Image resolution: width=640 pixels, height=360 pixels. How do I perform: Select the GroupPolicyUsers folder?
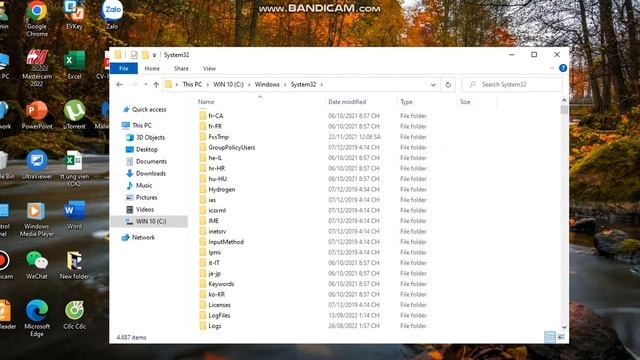point(231,147)
